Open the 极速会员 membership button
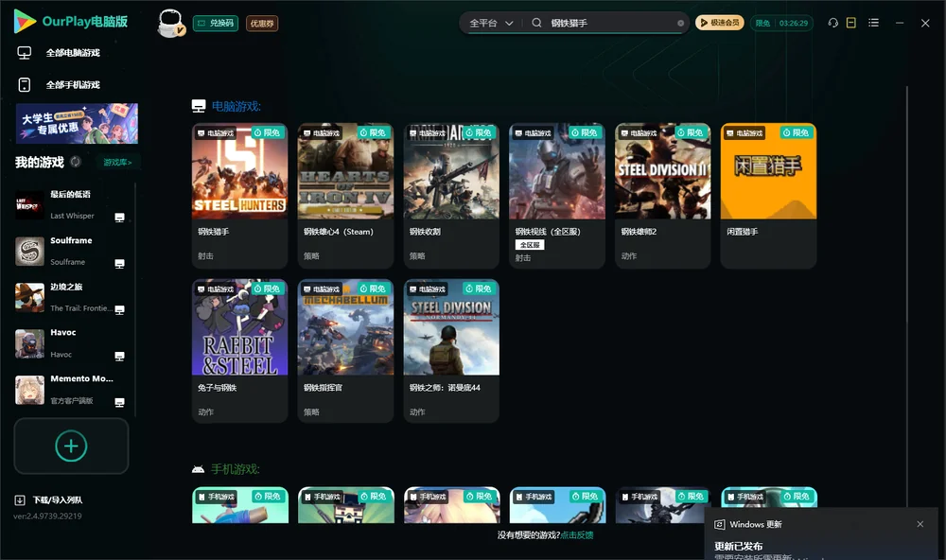The image size is (946, 560). [720, 23]
